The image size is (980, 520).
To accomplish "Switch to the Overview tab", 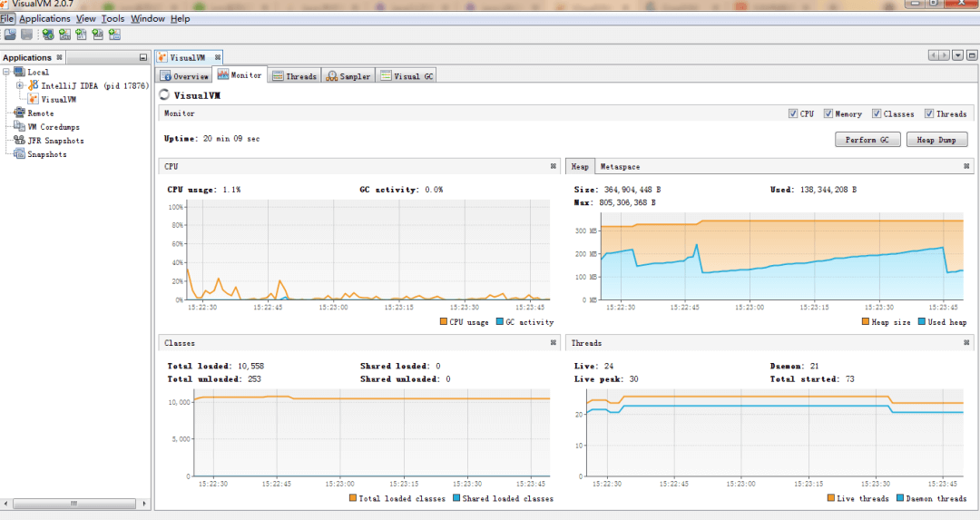I will pyautogui.click(x=184, y=75).
